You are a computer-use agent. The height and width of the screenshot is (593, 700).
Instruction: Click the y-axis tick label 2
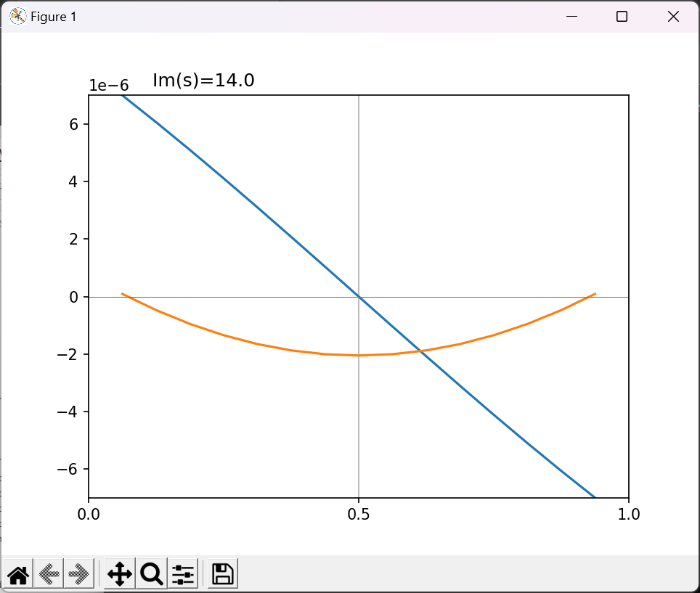pos(73,240)
